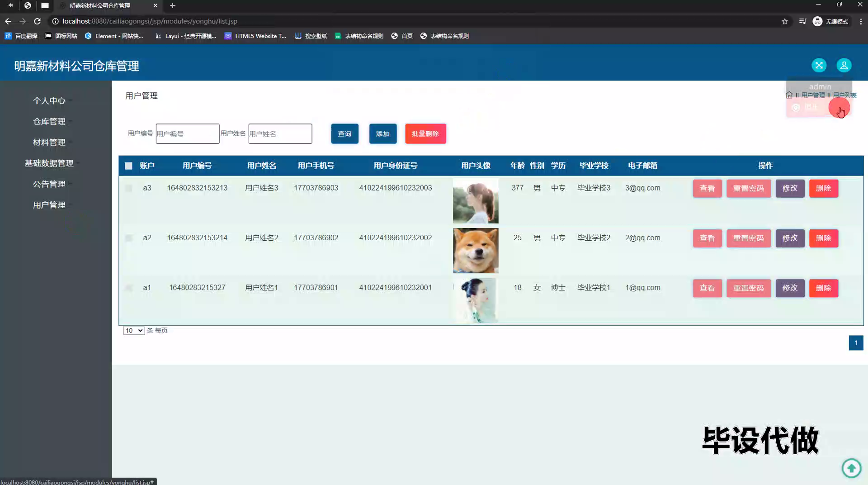Reload the page with refresh icon
The width and height of the screenshot is (868, 485).
(x=37, y=21)
